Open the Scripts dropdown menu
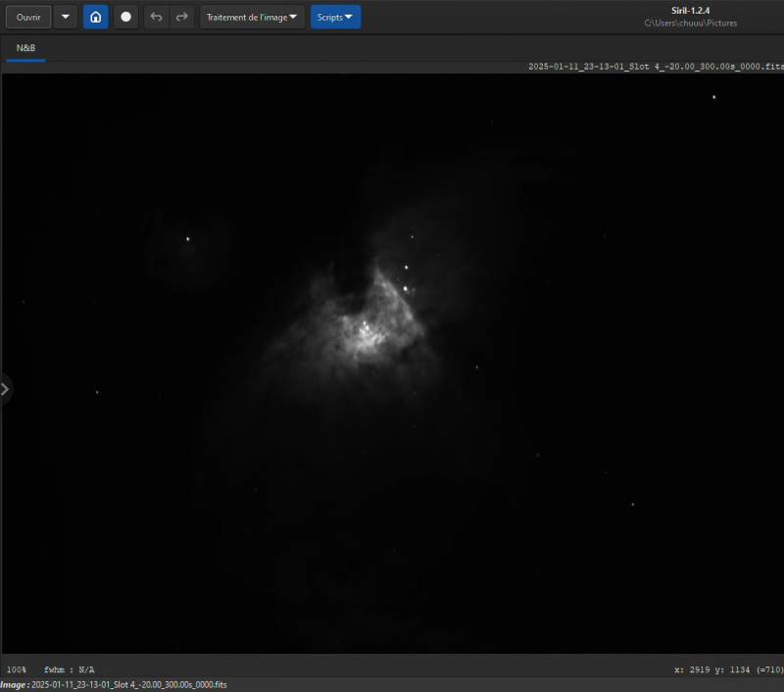The width and height of the screenshot is (784, 692). click(x=335, y=17)
